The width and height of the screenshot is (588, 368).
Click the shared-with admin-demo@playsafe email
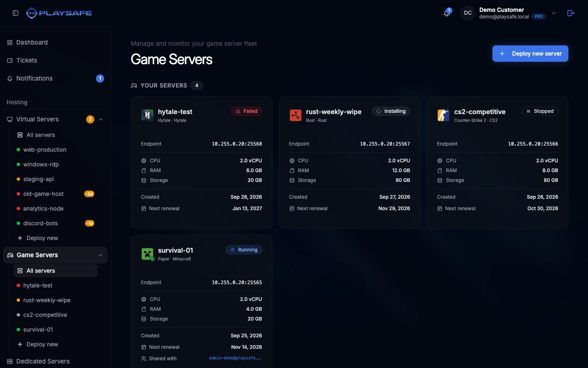[235, 358]
